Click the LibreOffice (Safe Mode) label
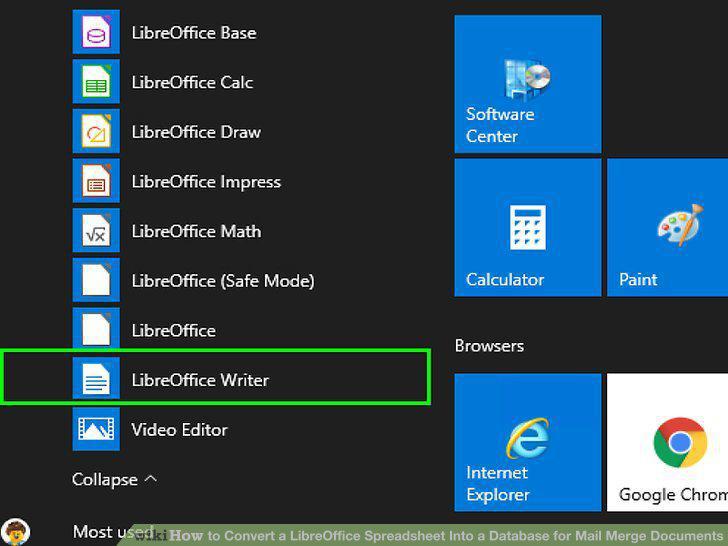This screenshot has width=728, height=546. 223,281
